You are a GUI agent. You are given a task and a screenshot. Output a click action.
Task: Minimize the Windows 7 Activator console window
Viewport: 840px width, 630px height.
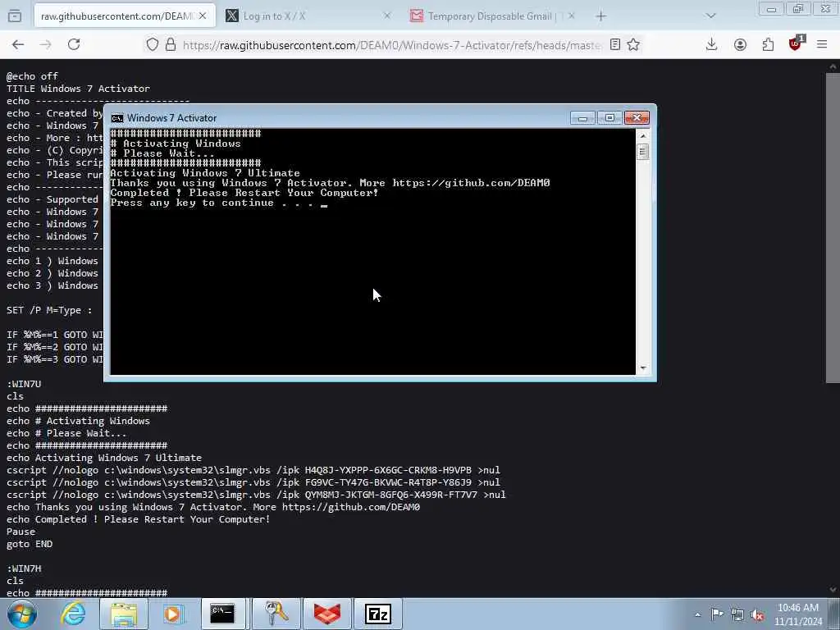pos(582,118)
